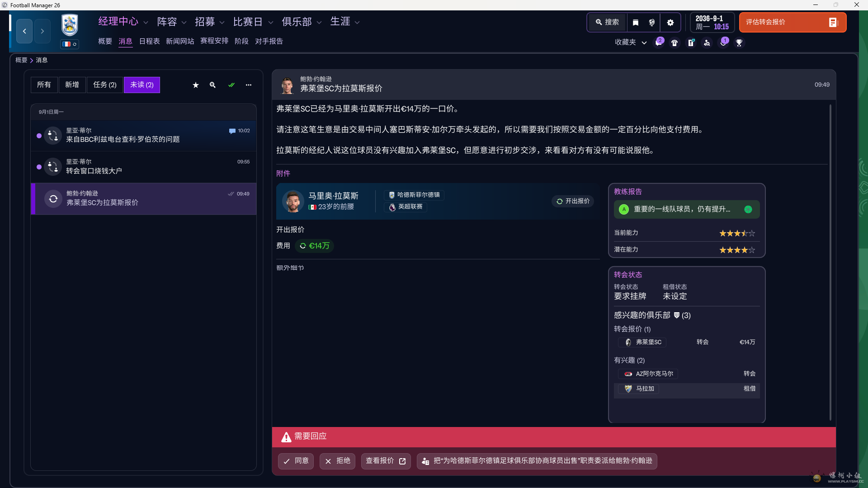Click 评估转会报价 continue button
Image resolution: width=868 pixels, height=488 pixels.
793,22
